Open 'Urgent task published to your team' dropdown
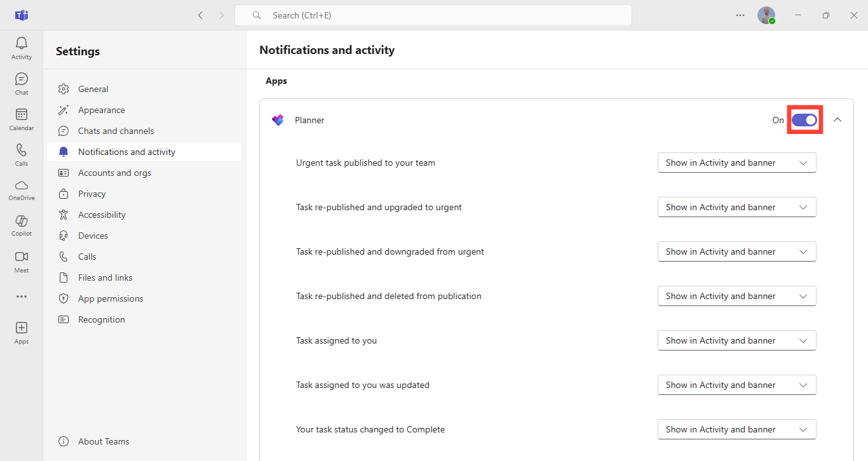The height and width of the screenshot is (461, 868). 736,163
